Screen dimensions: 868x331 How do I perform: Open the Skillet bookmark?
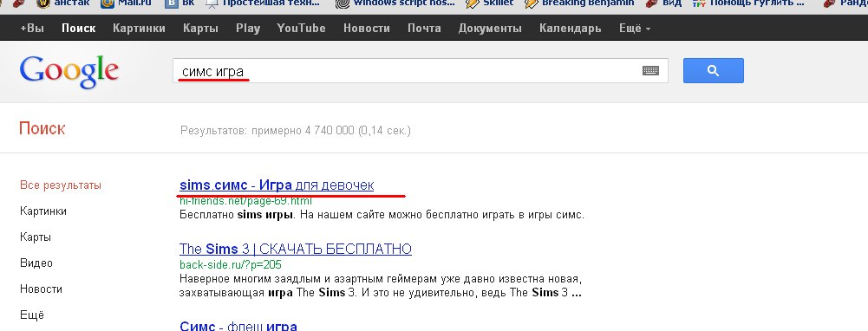[489, 3]
